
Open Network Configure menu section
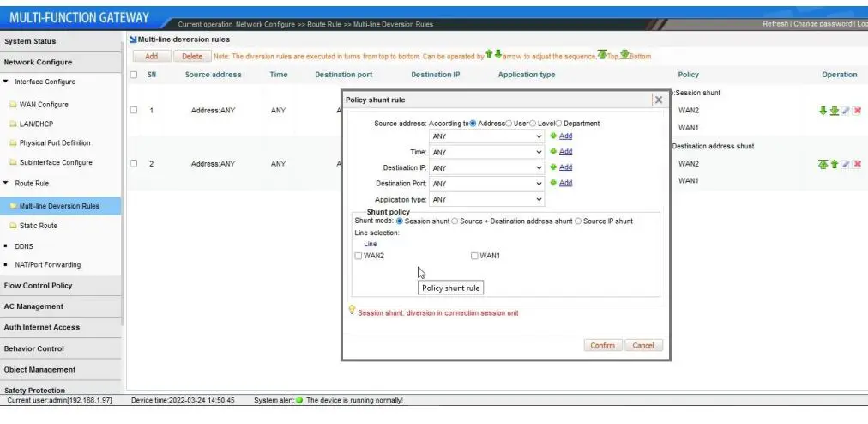pos(60,62)
